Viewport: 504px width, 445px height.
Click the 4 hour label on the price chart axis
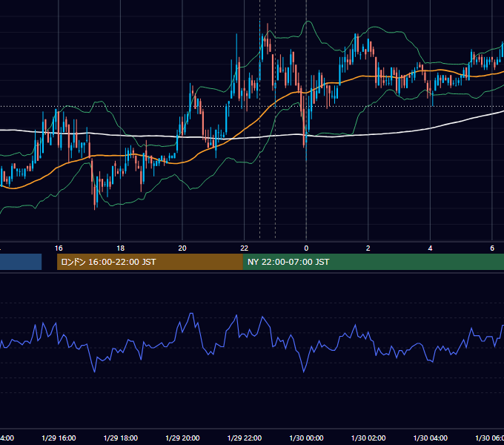[x=430, y=248]
